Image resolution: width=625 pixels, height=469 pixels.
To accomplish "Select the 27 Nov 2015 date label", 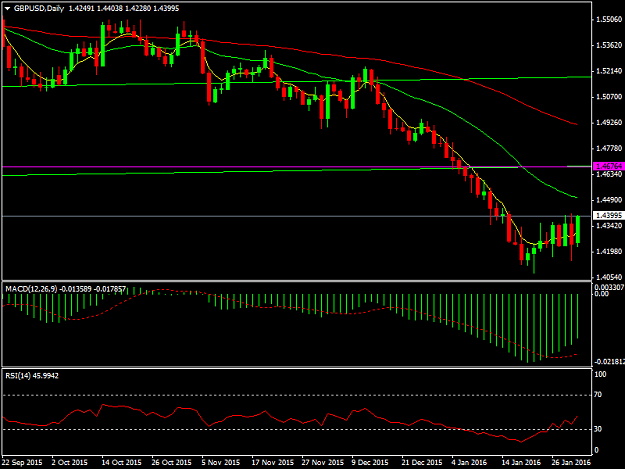I will coord(323,463).
